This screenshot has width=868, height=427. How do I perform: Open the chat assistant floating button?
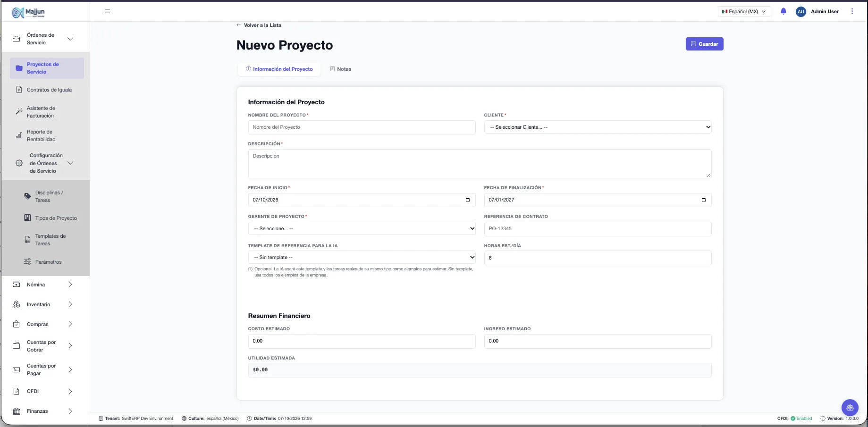pos(850,408)
